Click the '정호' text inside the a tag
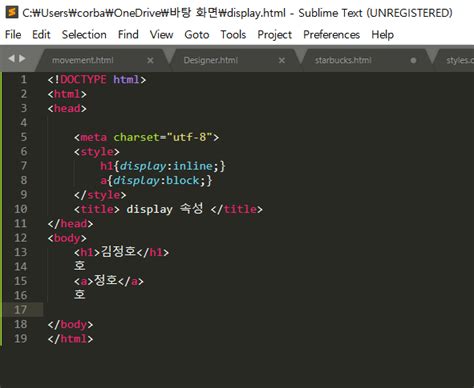This screenshot has width=474, height=388. tap(106, 280)
